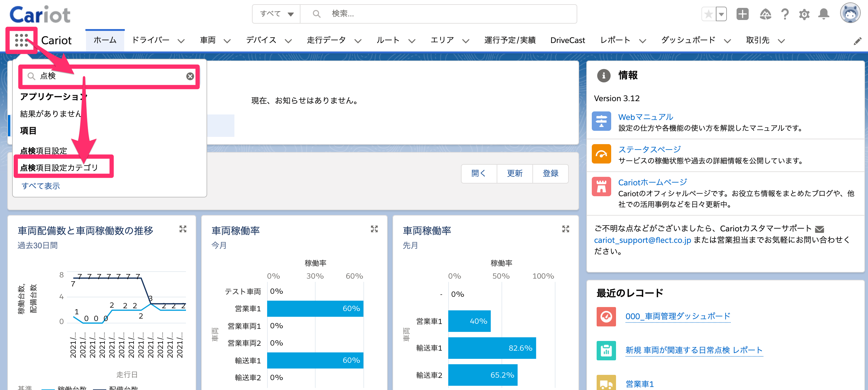Click the 更新 button
This screenshot has width=868, height=390.
(x=515, y=174)
